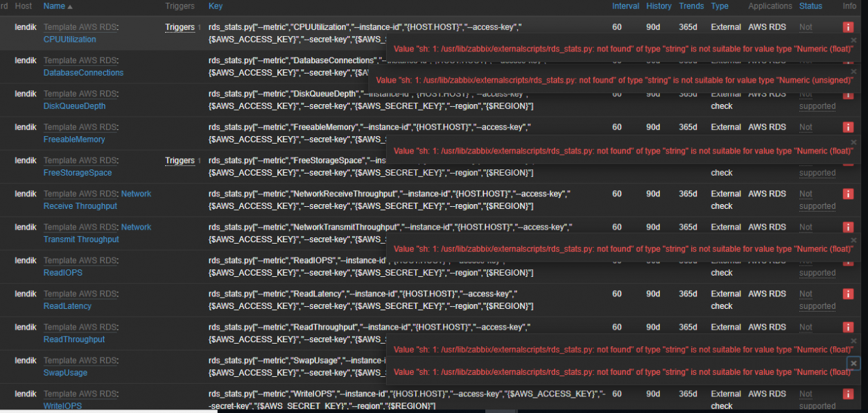Click the "Not" status in the FreeableMemory row
868x413 pixels.
pyautogui.click(x=806, y=128)
